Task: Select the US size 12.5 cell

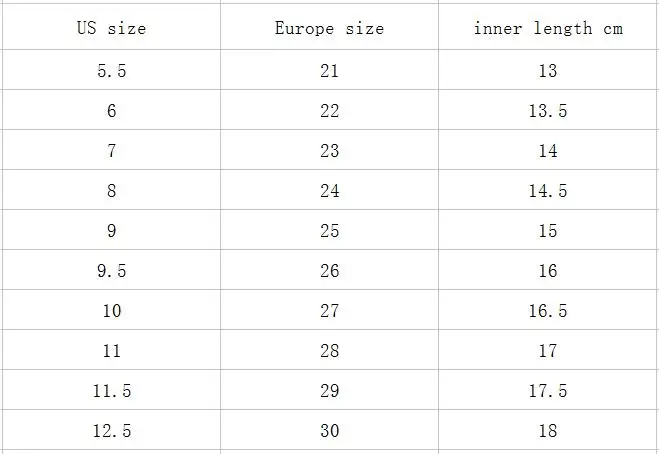Action: tap(111, 430)
